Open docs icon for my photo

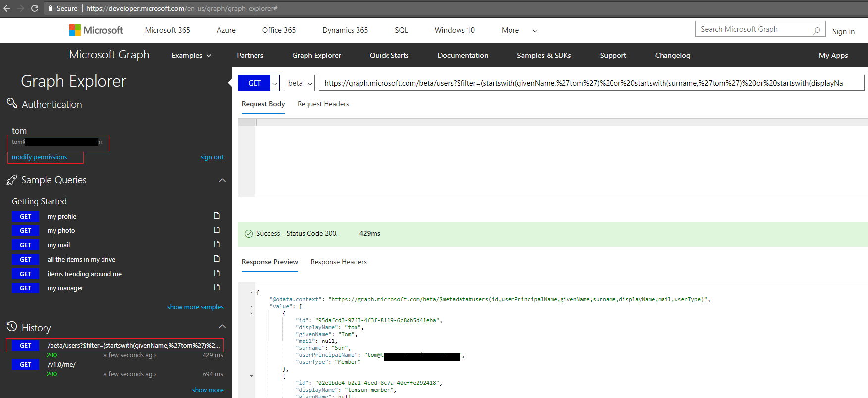tap(216, 230)
